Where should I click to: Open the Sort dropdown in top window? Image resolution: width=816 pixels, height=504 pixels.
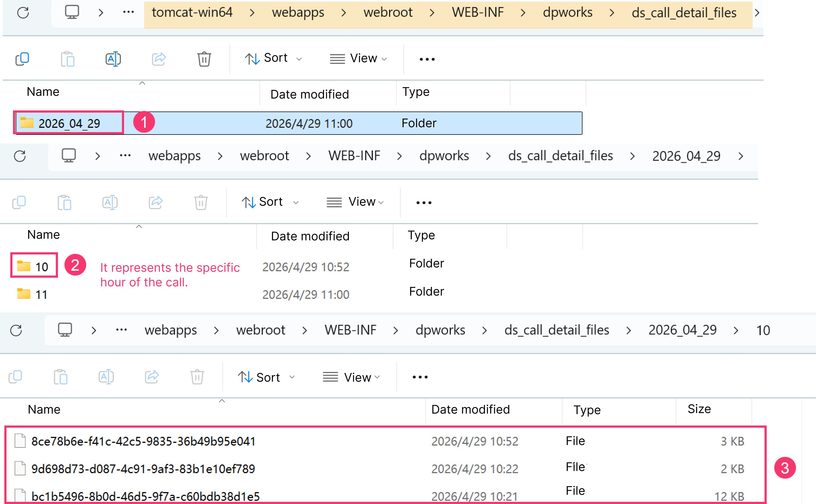click(x=273, y=58)
